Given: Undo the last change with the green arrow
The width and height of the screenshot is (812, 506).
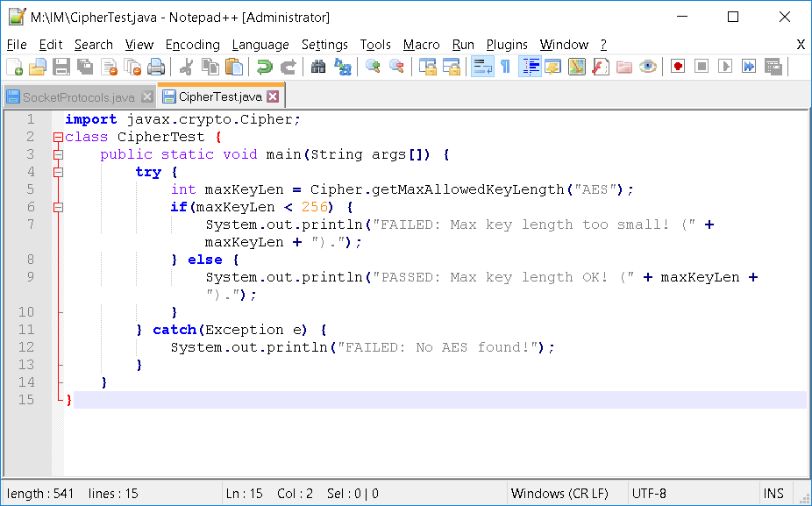Looking at the screenshot, I should [264, 67].
